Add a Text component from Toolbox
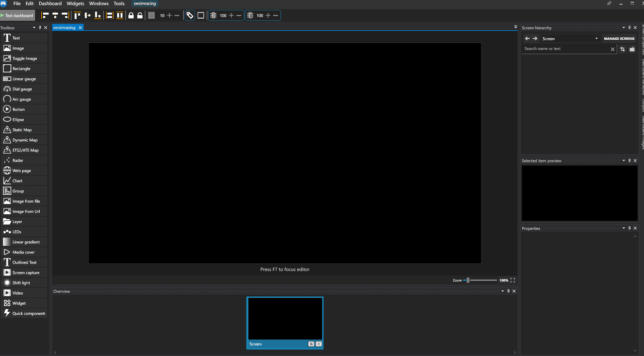Screen dimensions: 644x356 [24, 38]
